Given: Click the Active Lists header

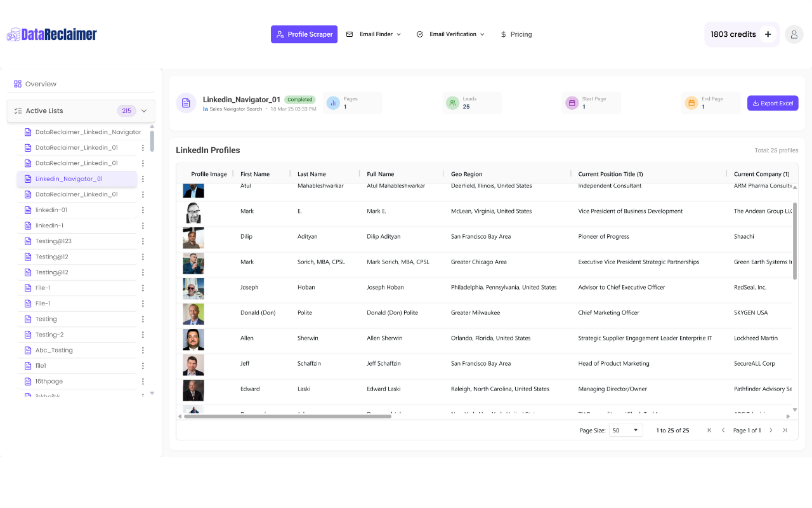Looking at the screenshot, I should (x=81, y=110).
